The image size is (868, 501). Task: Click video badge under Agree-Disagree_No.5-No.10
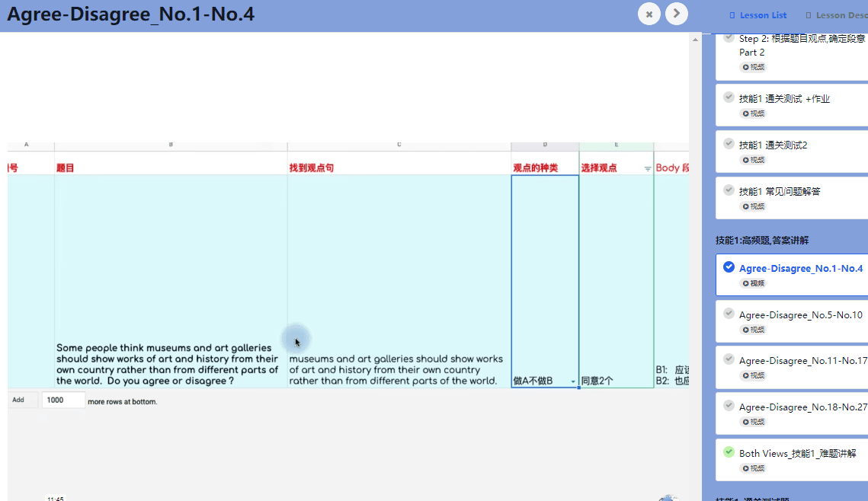click(x=754, y=329)
